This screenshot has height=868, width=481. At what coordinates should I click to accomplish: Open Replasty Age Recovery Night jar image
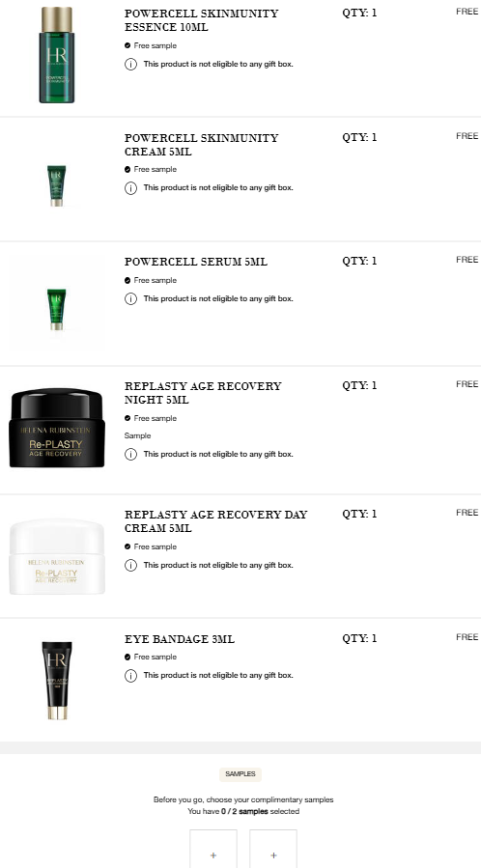click(57, 428)
